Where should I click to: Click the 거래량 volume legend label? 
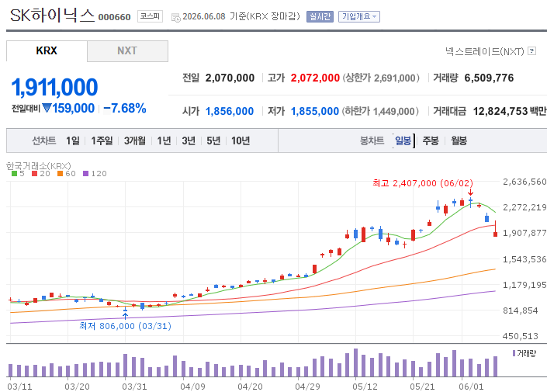(x=526, y=354)
